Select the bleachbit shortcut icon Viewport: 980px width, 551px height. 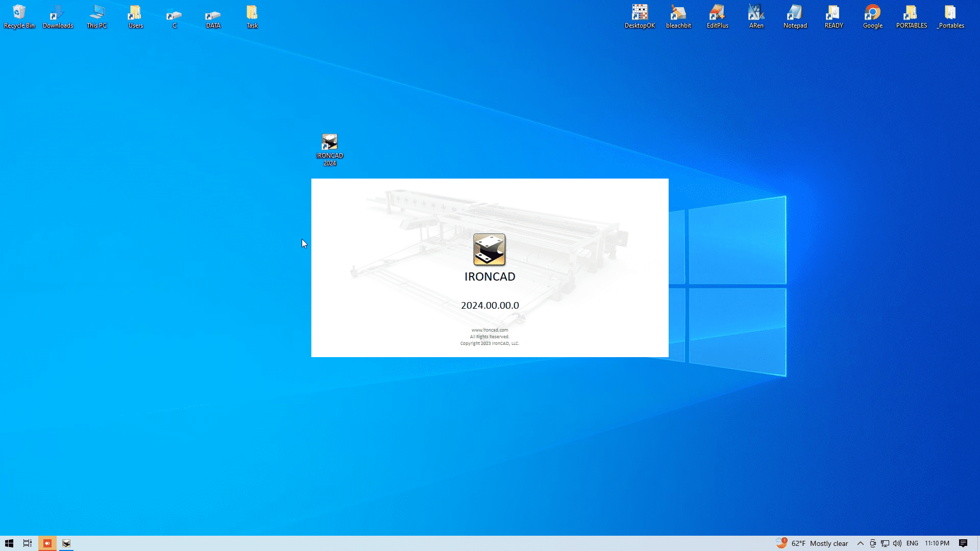[x=678, y=16]
